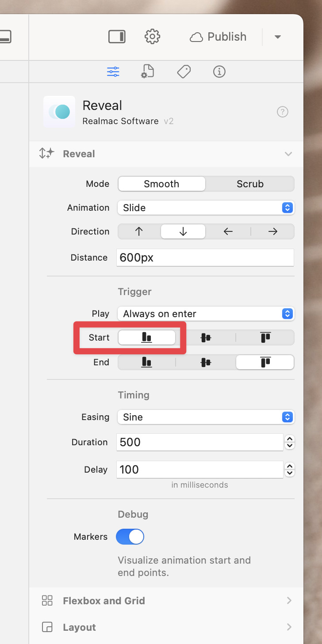Toggle the right sidebar panel icon

117,37
